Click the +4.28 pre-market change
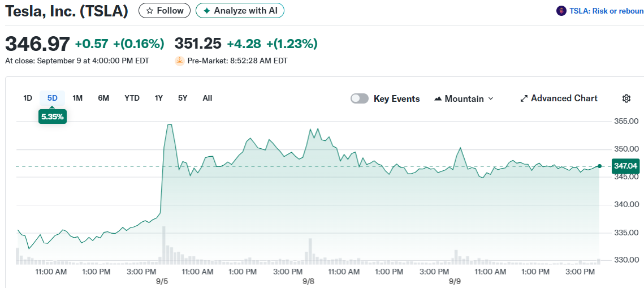Image resolution: width=644 pixels, height=288 pixels. [244, 44]
